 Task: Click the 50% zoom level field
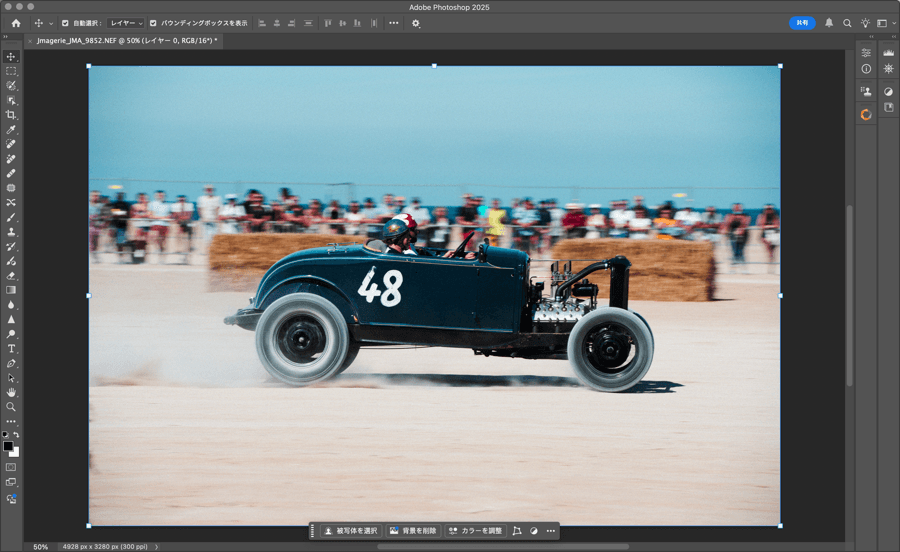pyautogui.click(x=40, y=547)
